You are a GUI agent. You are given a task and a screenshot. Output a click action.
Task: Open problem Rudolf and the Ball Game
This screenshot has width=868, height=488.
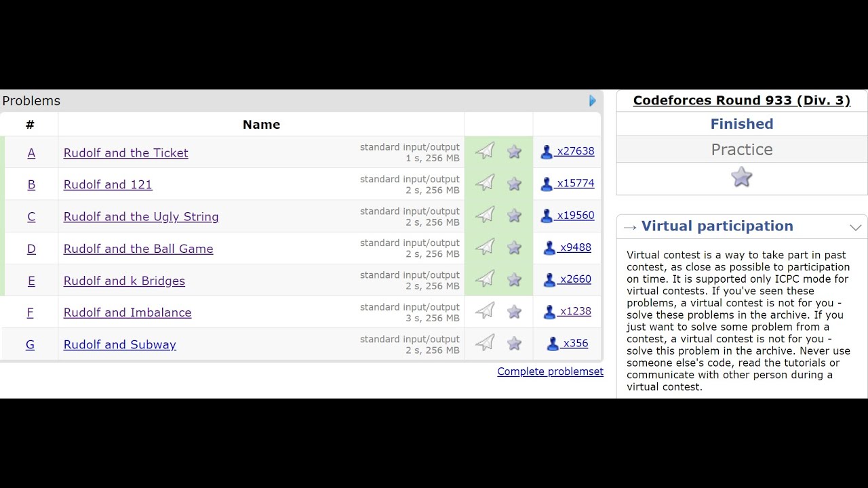click(138, 249)
